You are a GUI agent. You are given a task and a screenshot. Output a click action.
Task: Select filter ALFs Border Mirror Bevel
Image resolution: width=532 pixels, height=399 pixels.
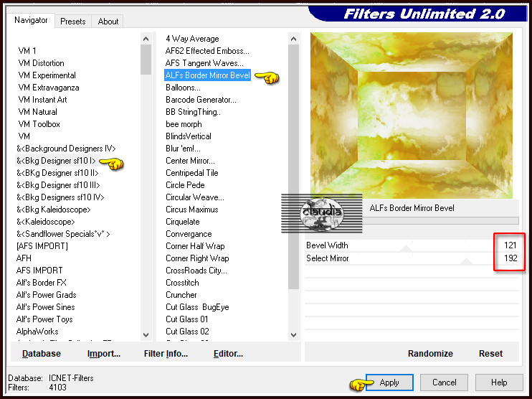click(x=208, y=75)
